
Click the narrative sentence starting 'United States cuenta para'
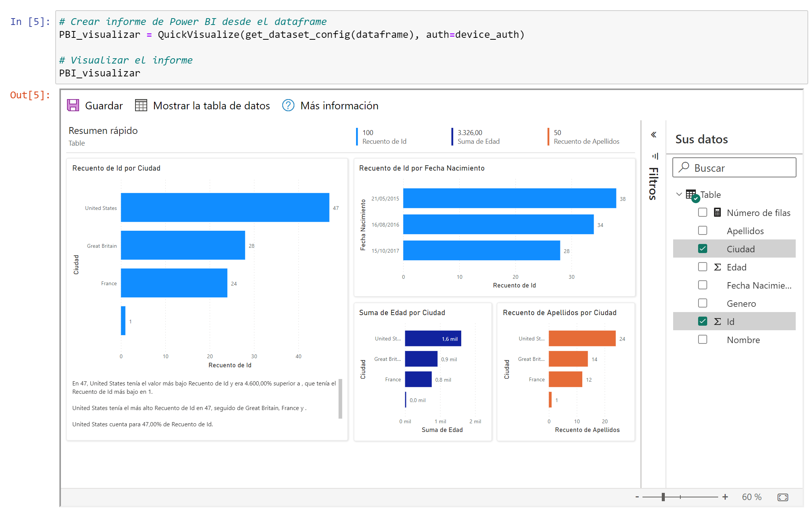tap(143, 424)
